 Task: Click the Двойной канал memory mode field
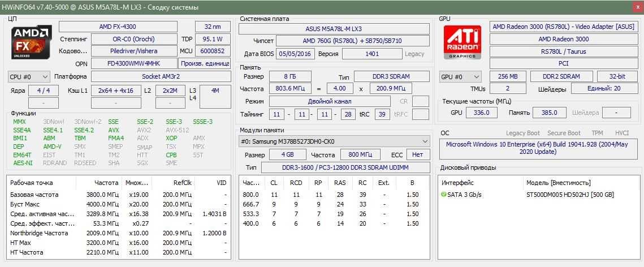[330, 101]
